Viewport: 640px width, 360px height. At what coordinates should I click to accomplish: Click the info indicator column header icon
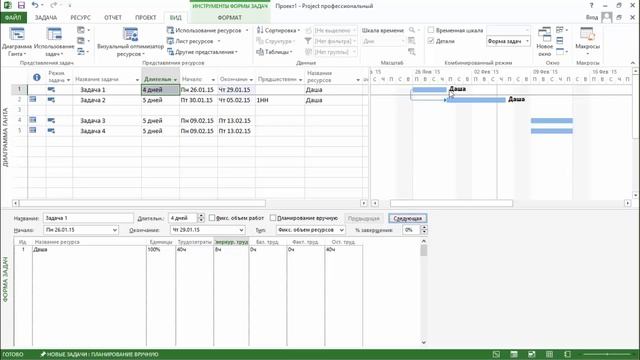36,77
